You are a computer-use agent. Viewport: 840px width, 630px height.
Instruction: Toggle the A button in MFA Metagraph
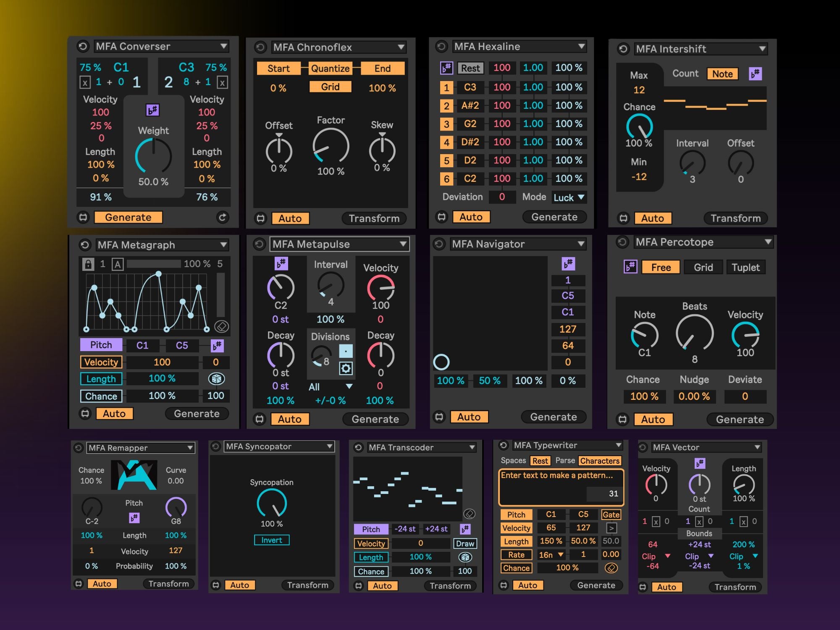pos(118,264)
